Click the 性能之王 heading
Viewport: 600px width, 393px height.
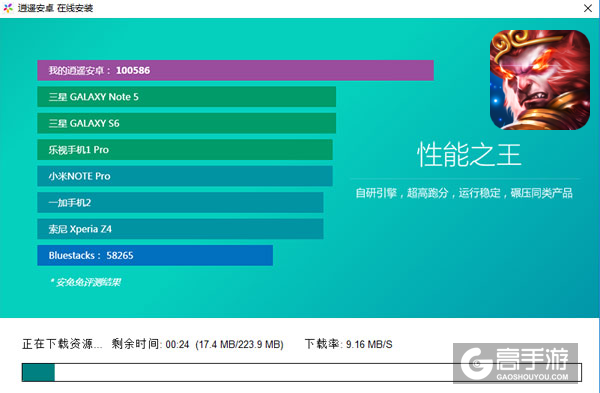pos(469,155)
